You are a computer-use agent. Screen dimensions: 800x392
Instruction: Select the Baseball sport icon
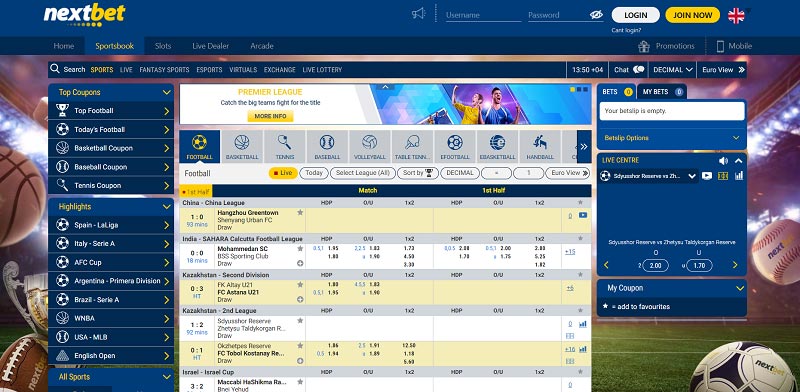[327, 146]
